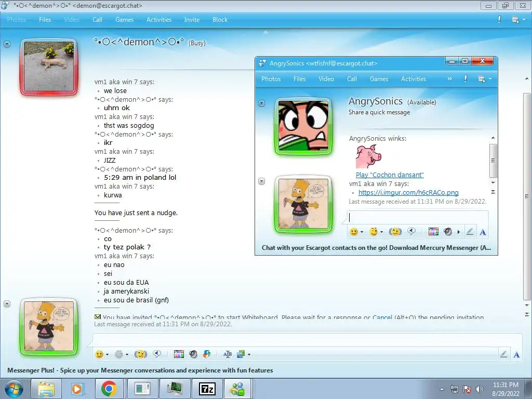Screen dimensions: 532x399
Task: Open winks dropdown arrow in AngrySonics toolbar
Action: [x=381, y=232]
